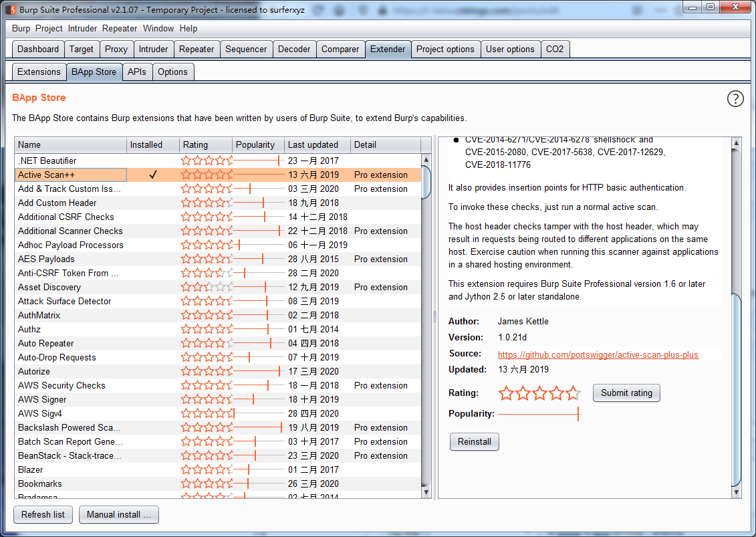Switch to the Project options tab
This screenshot has width=756, height=537.
coord(445,49)
